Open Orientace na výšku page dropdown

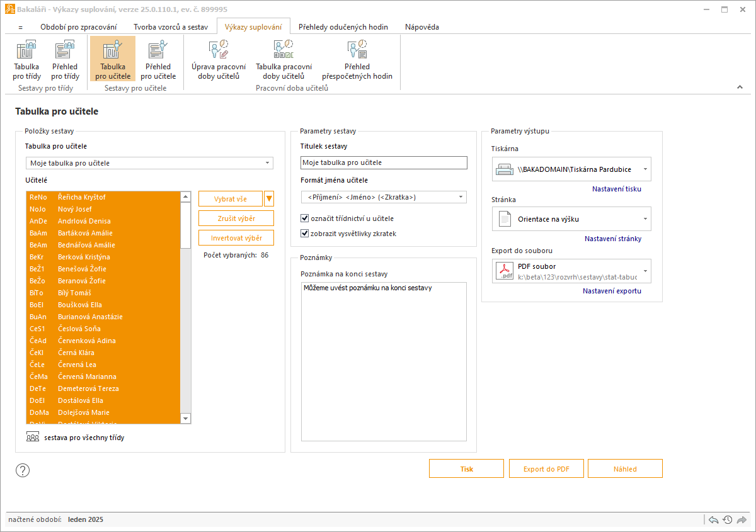click(x=571, y=219)
